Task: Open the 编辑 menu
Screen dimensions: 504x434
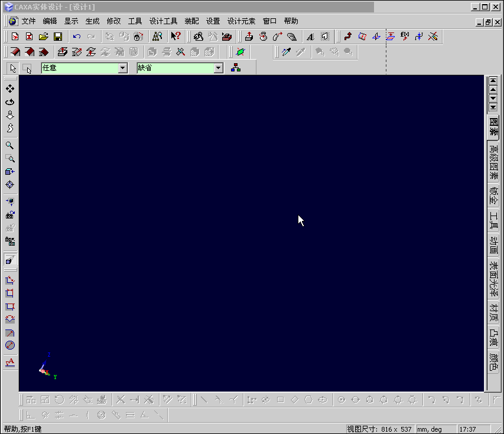Action: [x=50, y=21]
